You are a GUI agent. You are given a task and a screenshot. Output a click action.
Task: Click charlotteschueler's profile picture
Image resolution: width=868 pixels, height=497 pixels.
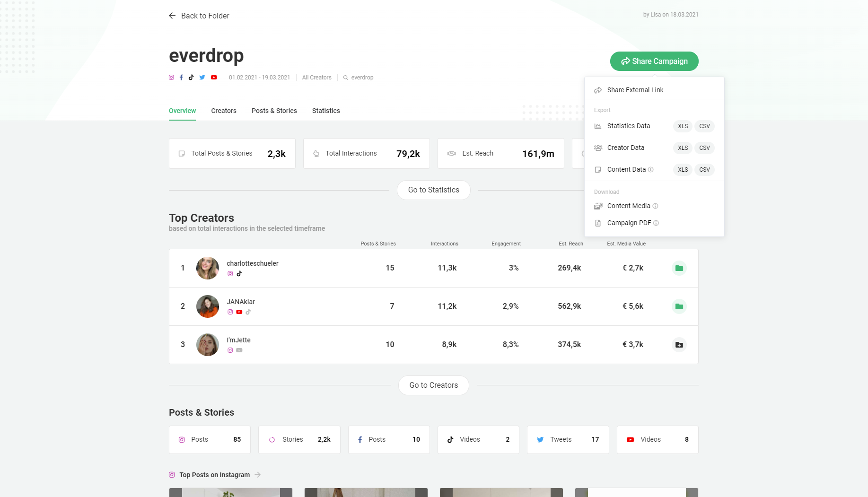click(x=208, y=268)
